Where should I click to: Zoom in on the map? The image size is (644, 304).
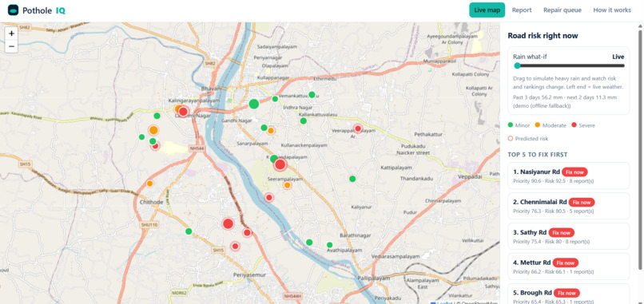11,34
